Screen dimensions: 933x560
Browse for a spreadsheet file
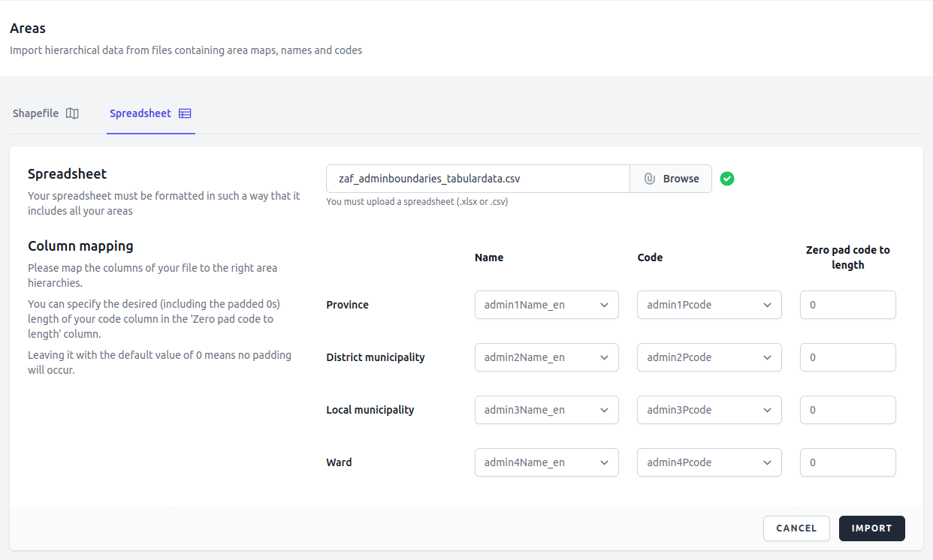click(671, 179)
